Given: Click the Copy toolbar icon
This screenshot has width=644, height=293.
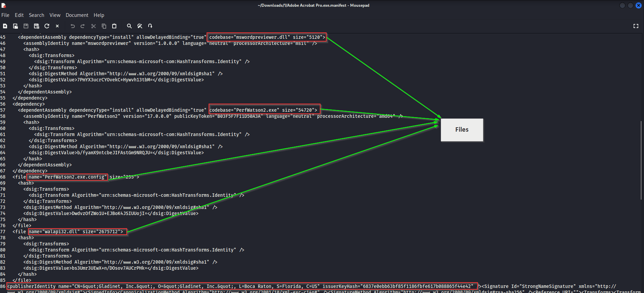Looking at the screenshot, I should coord(104,26).
